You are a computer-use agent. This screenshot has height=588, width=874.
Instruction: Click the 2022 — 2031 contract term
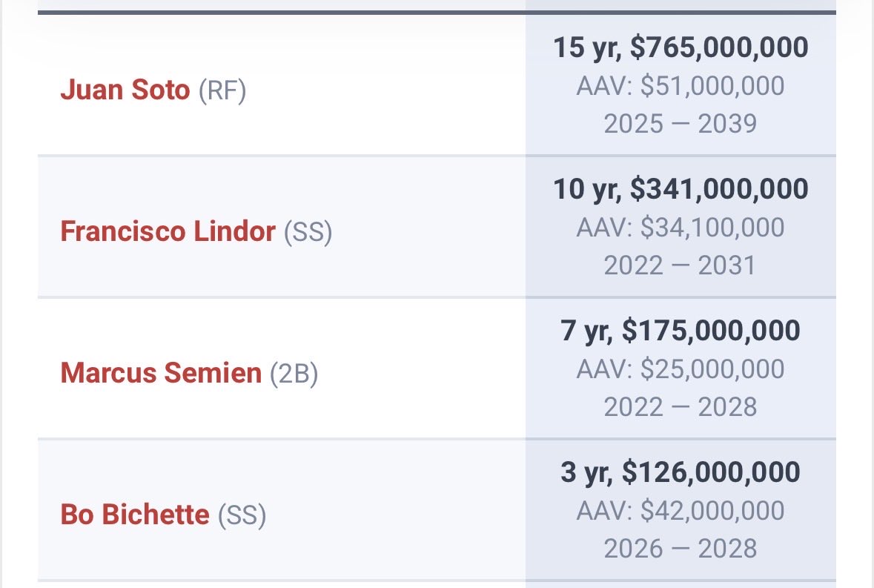(681, 265)
